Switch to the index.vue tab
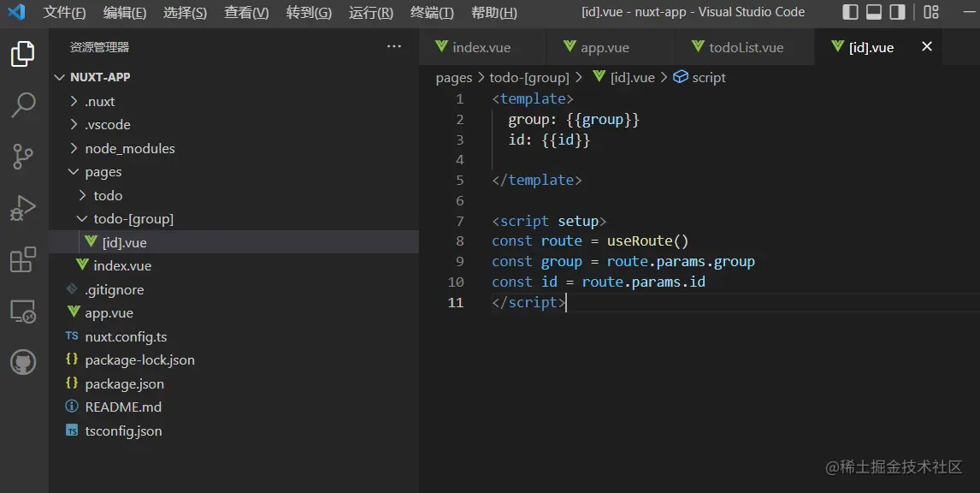The image size is (980, 493). [481, 47]
